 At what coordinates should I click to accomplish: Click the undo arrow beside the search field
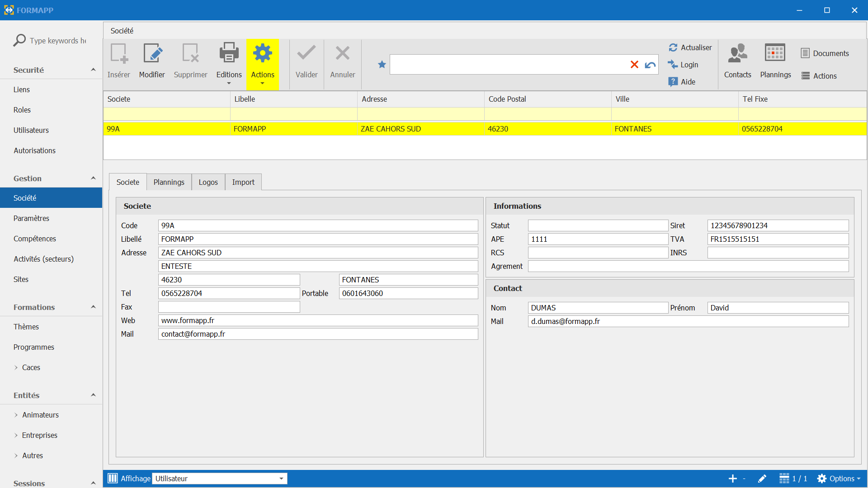tap(650, 65)
